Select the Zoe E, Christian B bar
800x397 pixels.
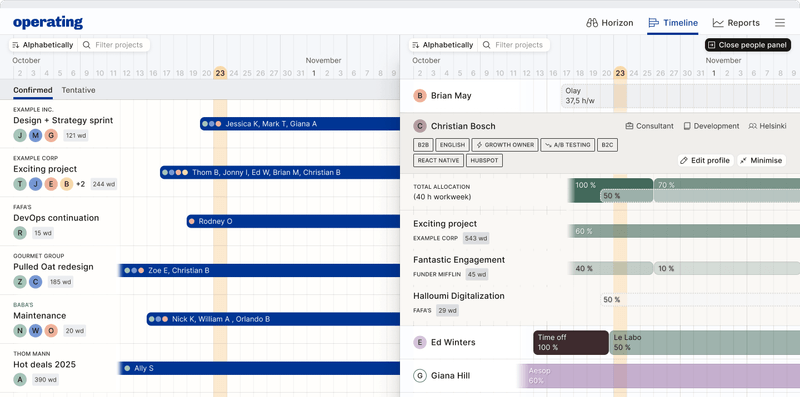(x=259, y=270)
